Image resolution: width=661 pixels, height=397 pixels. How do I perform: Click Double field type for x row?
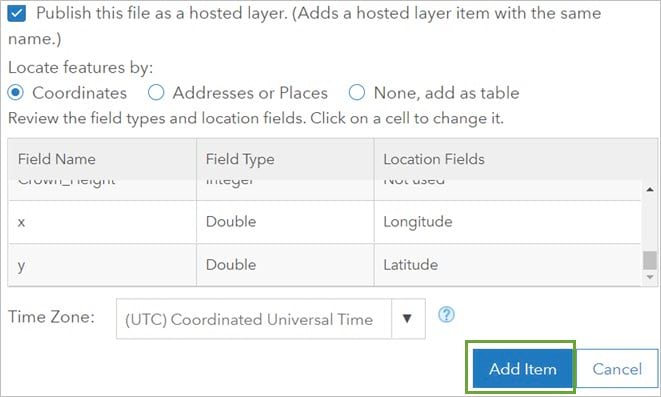(285, 222)
